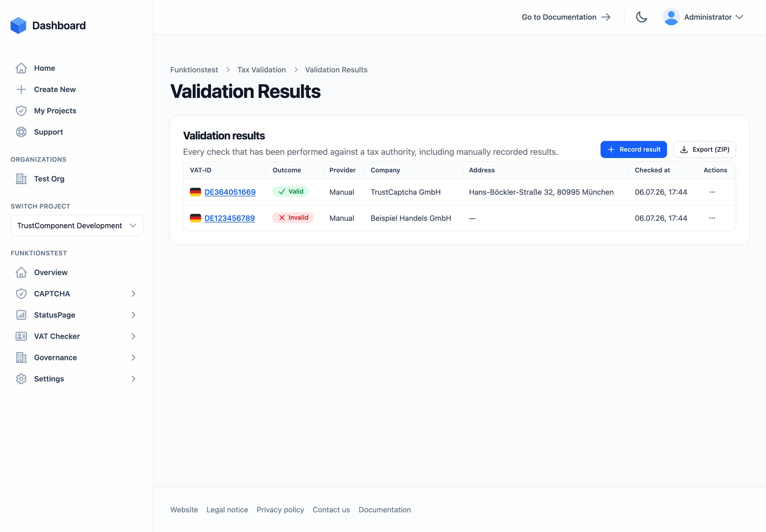Click the chart icon beside StatusPage
Image resolution: width=766 pixels, height=532 pixels.
coord(21,315)
